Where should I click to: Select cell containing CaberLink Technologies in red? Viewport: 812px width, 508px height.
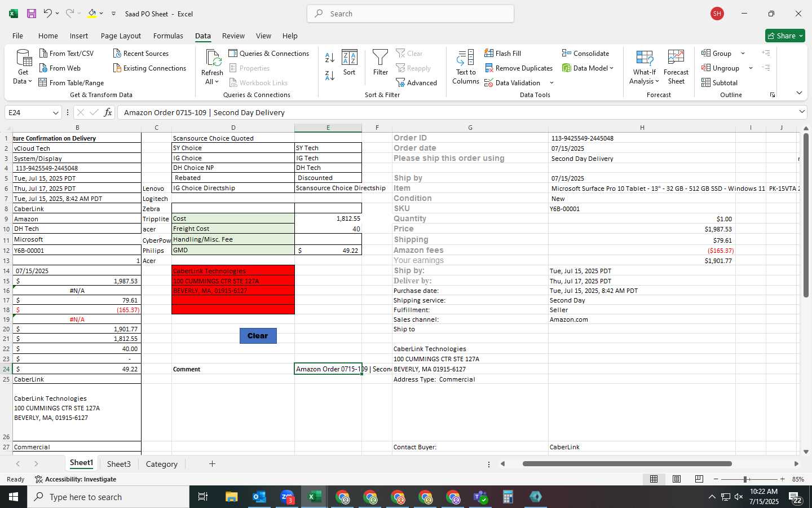pos(233,270)
